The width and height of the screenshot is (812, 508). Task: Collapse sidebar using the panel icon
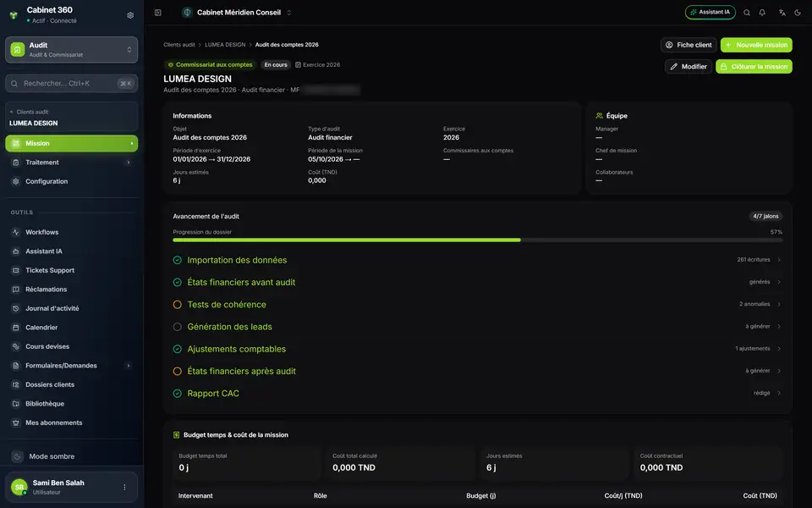(x=158, y=13)
